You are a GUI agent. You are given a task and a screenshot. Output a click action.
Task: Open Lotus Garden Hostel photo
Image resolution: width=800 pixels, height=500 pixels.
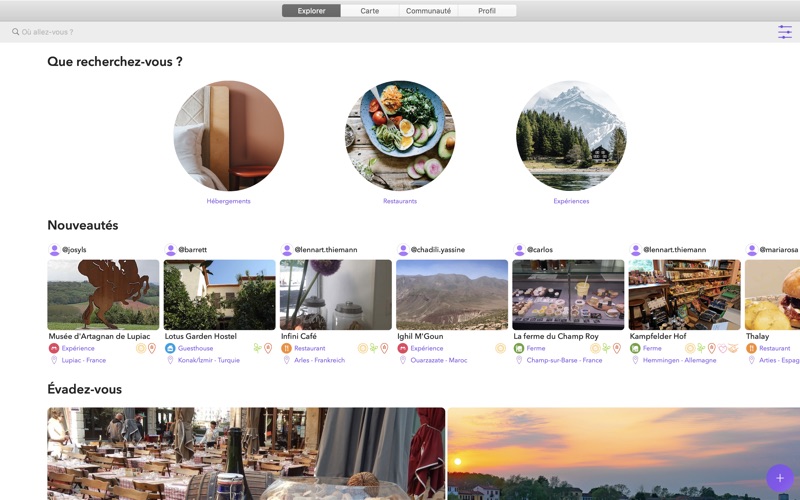pyautogui.click(x=219, y=294)
